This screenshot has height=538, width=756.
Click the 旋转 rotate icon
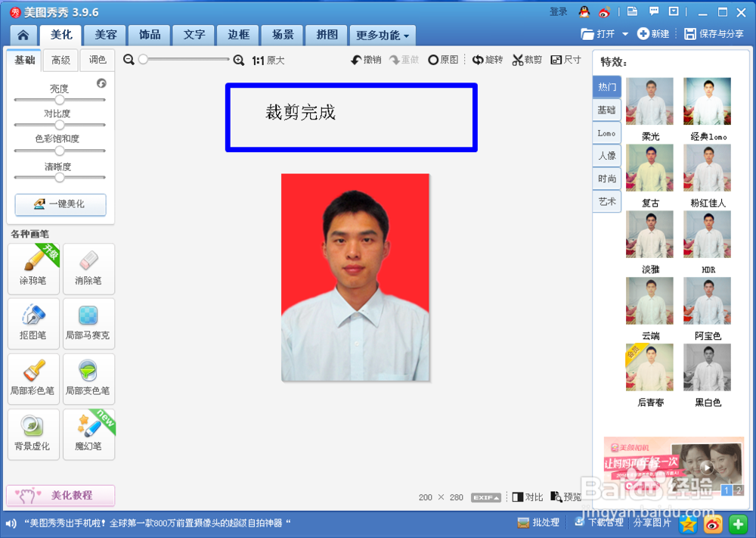(x=488, y=59)
